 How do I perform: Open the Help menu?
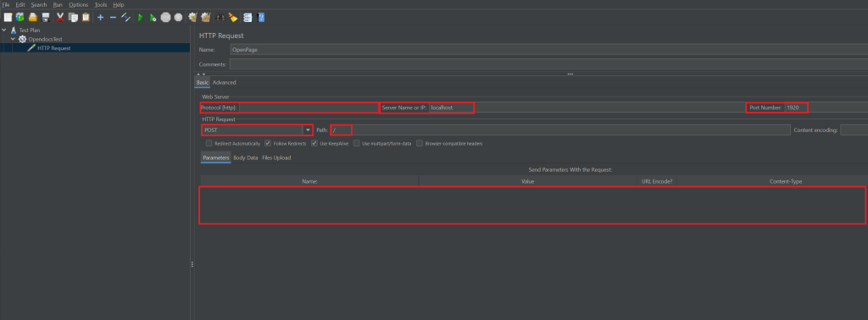119,4
